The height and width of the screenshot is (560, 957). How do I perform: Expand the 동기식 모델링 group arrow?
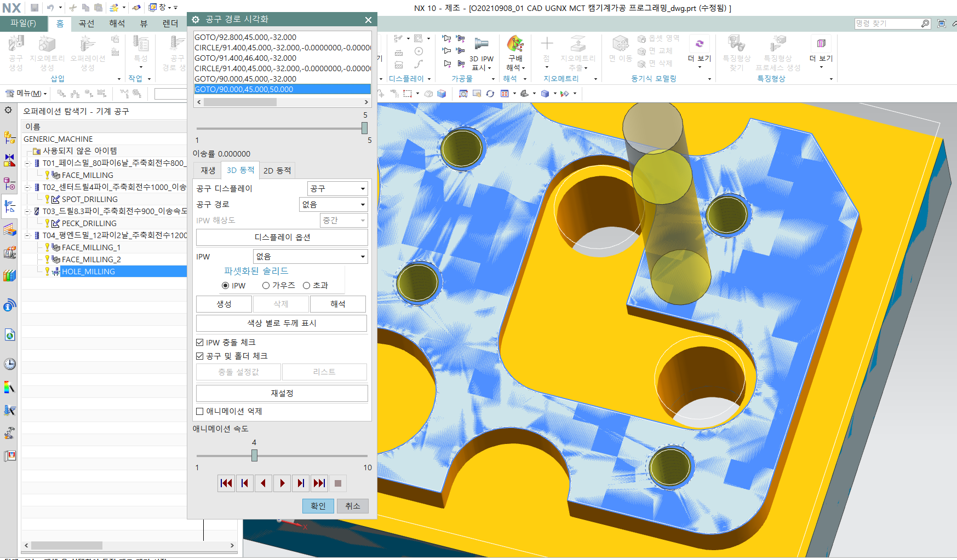tap(709, 79)
